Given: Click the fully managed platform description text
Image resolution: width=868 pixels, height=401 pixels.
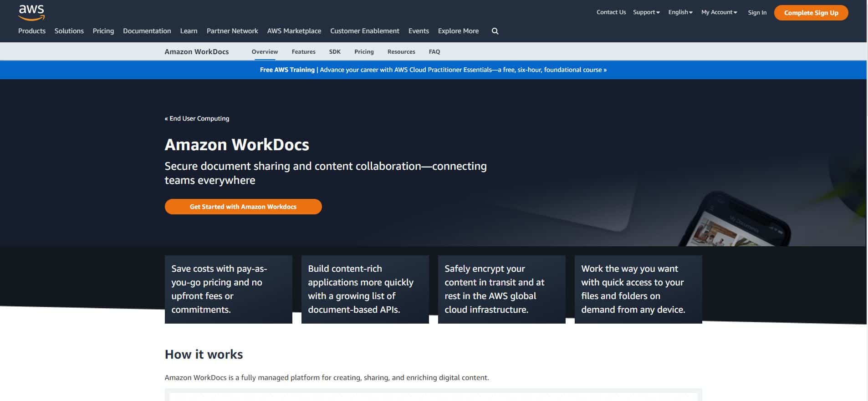Looking at the screenshot, I should point(327,378).
